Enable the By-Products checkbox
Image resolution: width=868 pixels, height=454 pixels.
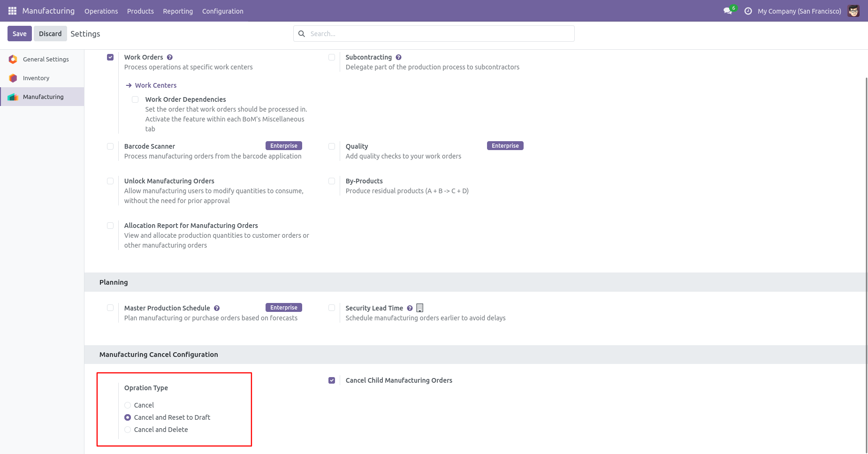[332, 181]
